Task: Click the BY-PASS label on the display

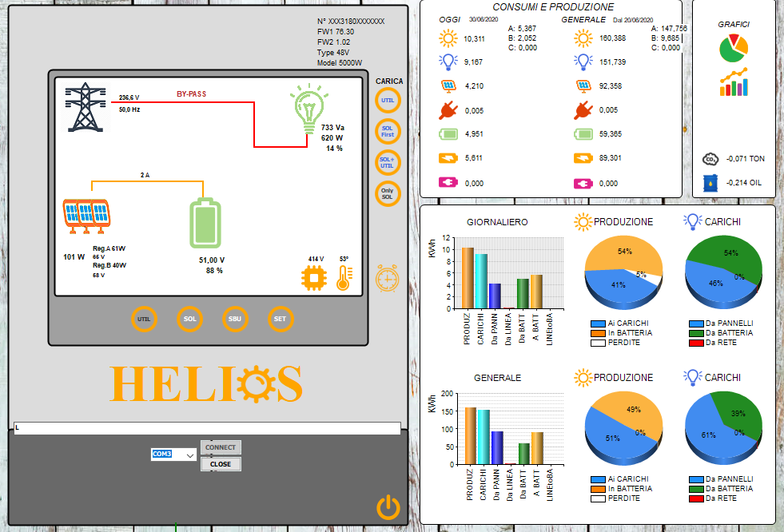Action: pos(192,94)
